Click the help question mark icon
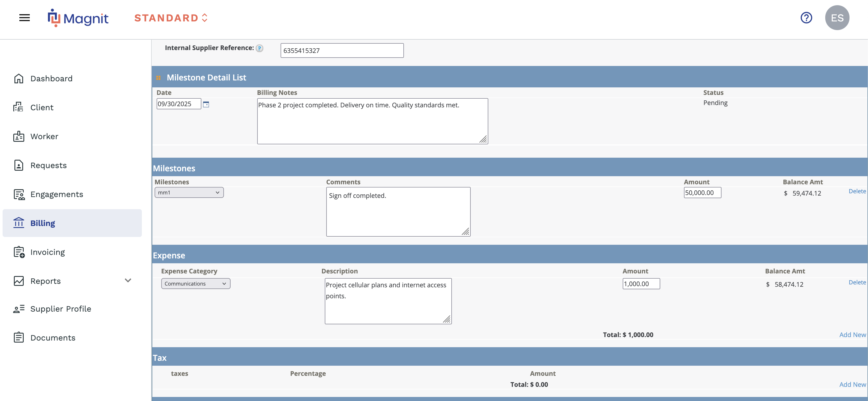Viewport: 868px width, 401px height. (806, 18)
